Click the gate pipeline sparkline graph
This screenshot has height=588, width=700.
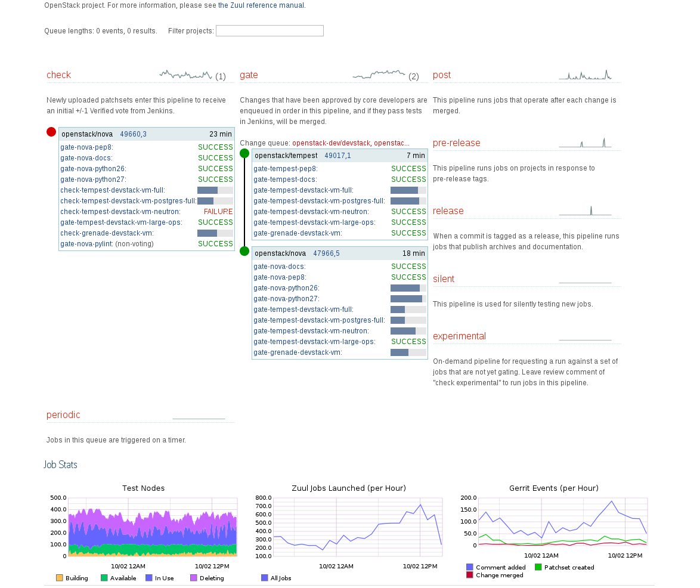(x=379, y=75)
